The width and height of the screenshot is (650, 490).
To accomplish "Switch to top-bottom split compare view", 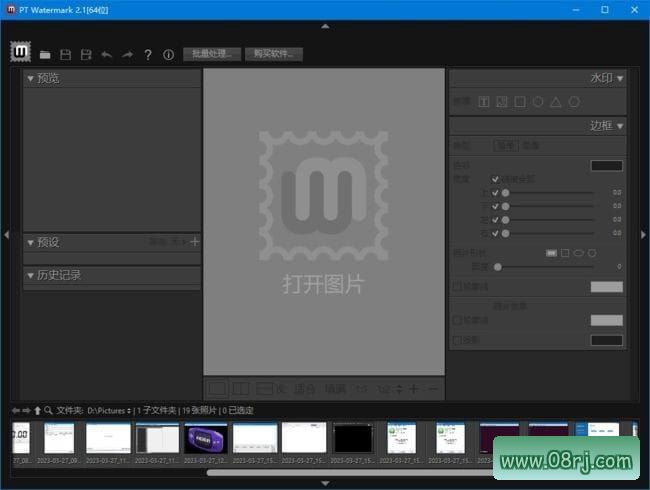I will tap(264, 389).
